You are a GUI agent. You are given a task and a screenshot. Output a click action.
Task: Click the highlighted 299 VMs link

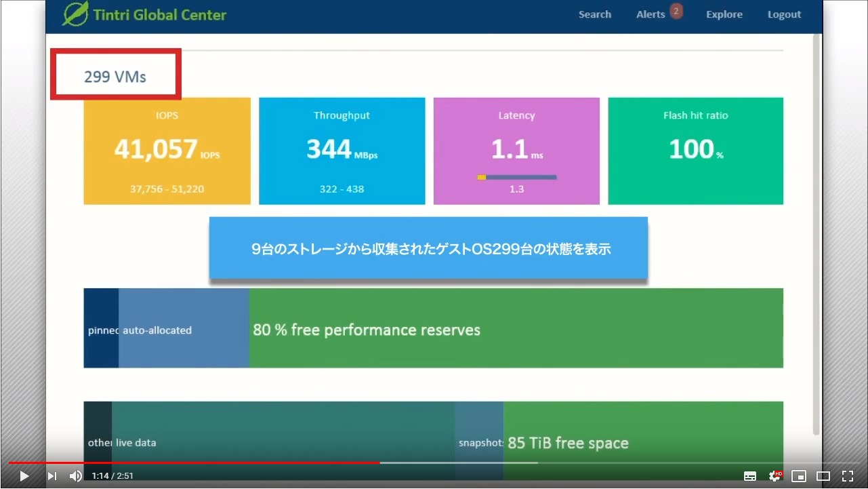(115, 77)
